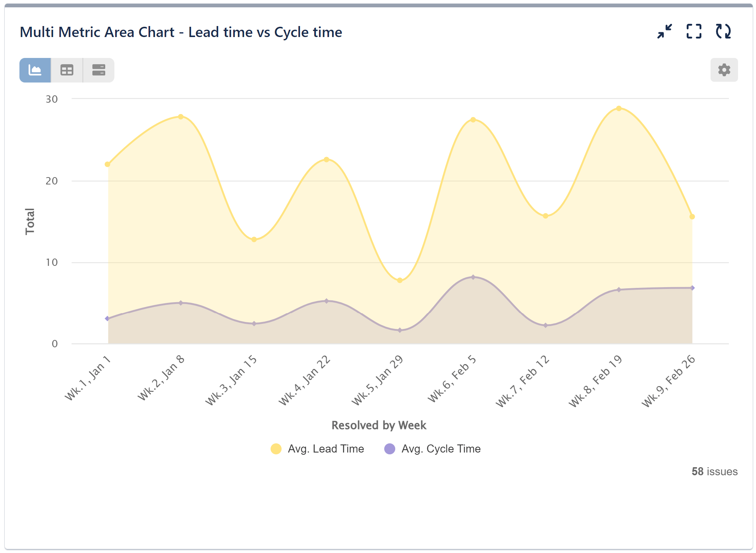Refresh the chart data
This screenshot has width=756, height=553.
tap(724, 32)
